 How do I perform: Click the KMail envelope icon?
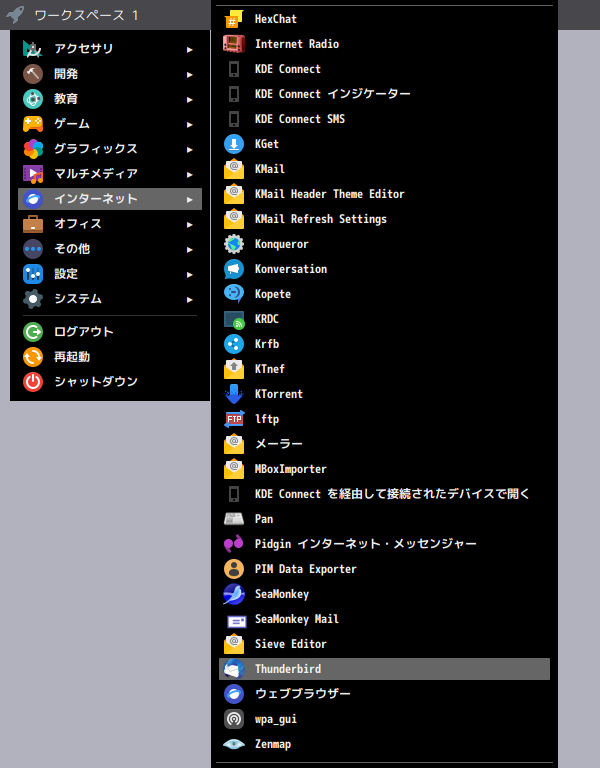tap(234, 169)
